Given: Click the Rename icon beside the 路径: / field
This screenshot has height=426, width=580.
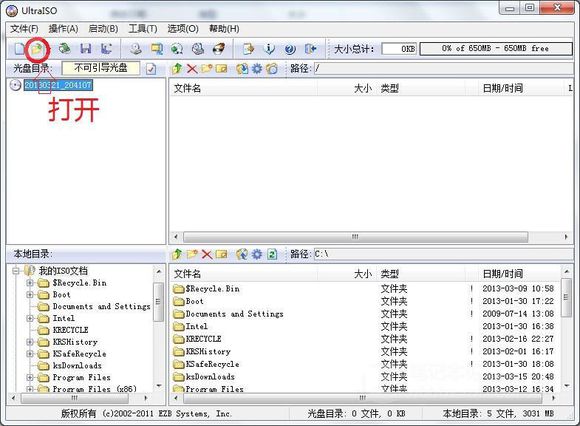Looking at the screenshot, I should 221,68.
